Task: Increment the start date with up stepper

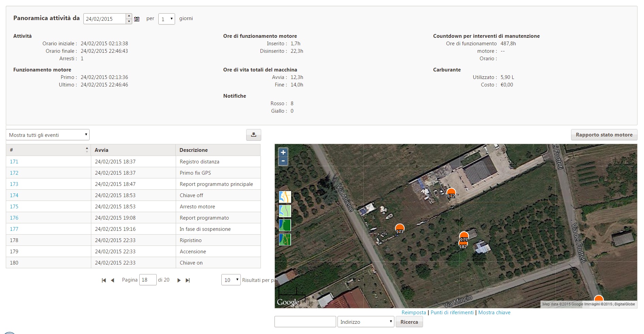Action: pyautogui.click(x=129, y=16)
